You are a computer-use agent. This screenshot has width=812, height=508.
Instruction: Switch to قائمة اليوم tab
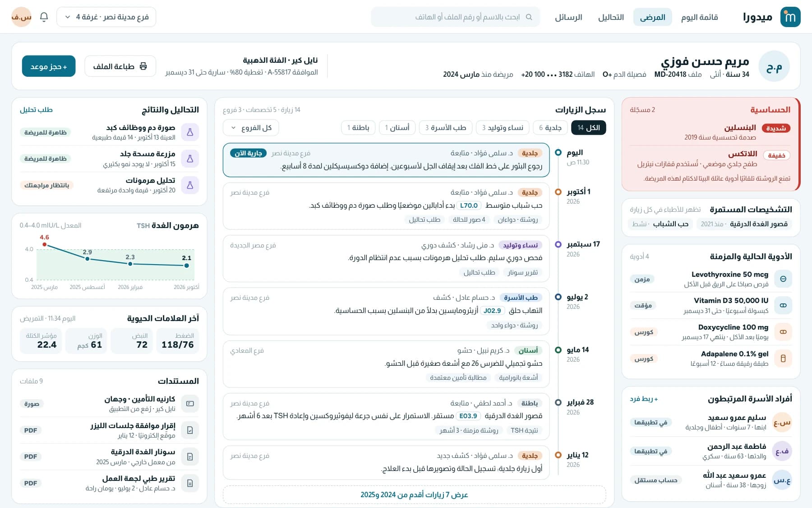tap(699, 17)
